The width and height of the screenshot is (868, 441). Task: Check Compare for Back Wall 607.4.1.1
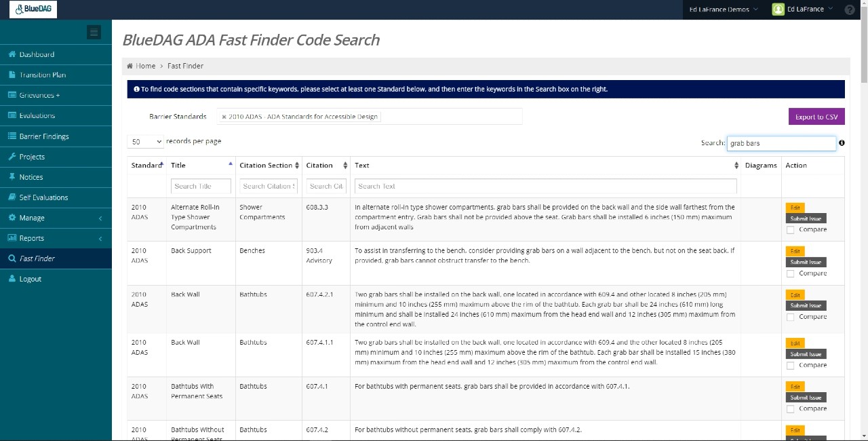(790, 365)
